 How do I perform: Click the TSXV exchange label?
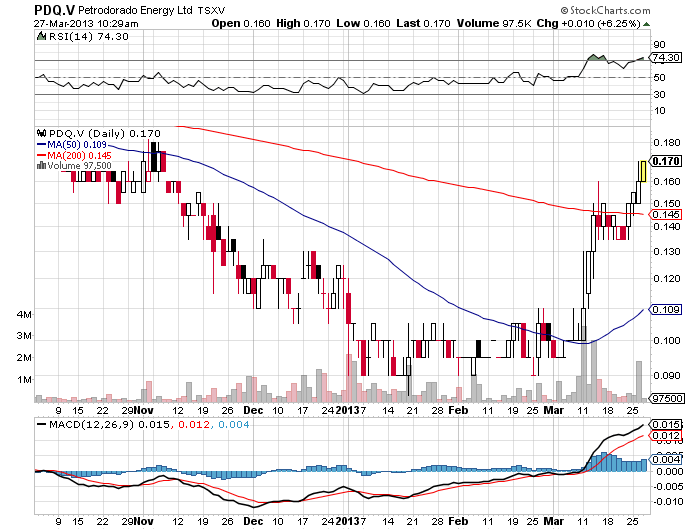(x=212, y=10)
